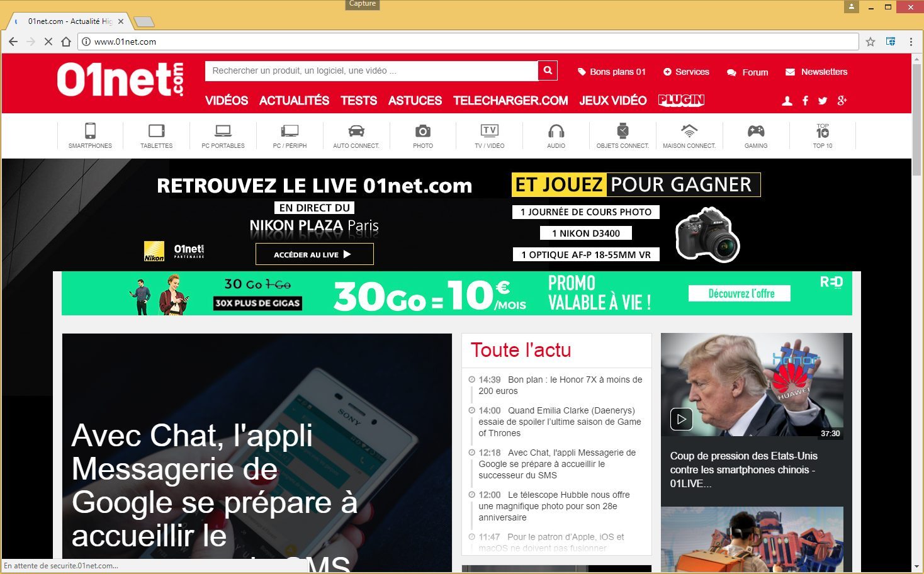Open the Honor 7X bon plan news

[x=560, y=385]
